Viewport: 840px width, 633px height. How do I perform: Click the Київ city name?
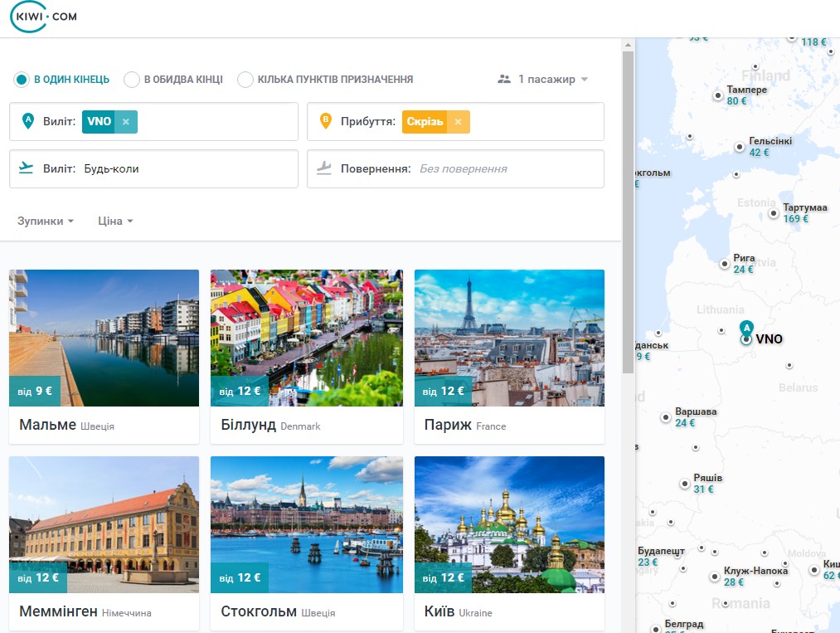point(439,611)
